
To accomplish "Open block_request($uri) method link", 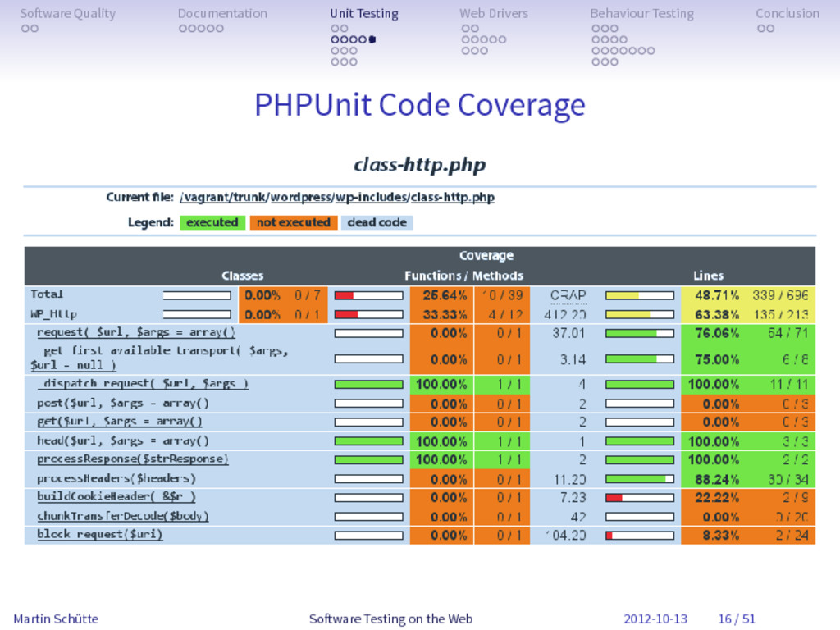I will 99,534.
